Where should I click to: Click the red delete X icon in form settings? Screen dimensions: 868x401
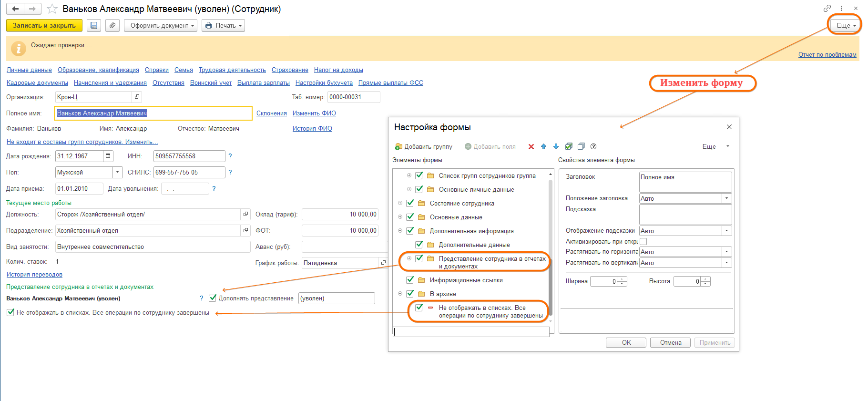(x=531, y=147)
